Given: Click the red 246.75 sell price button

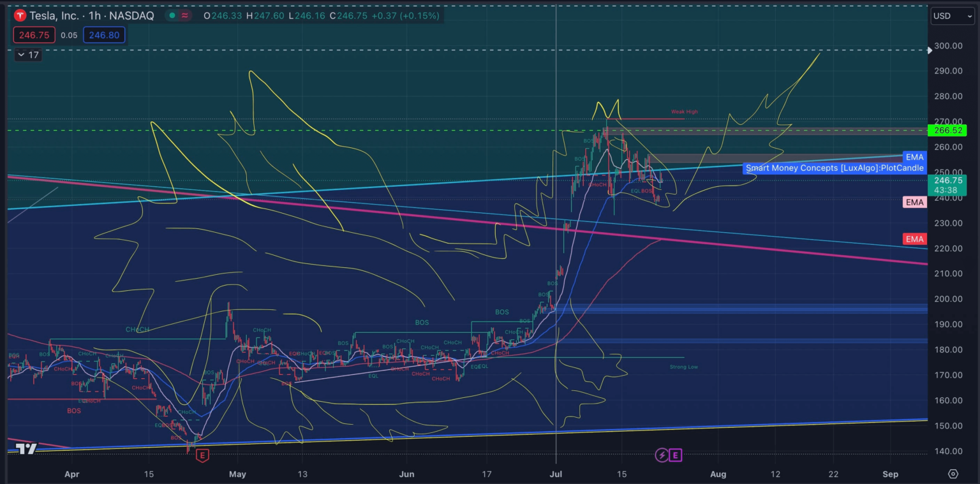Looking at the screenshot, I should 33,35.
